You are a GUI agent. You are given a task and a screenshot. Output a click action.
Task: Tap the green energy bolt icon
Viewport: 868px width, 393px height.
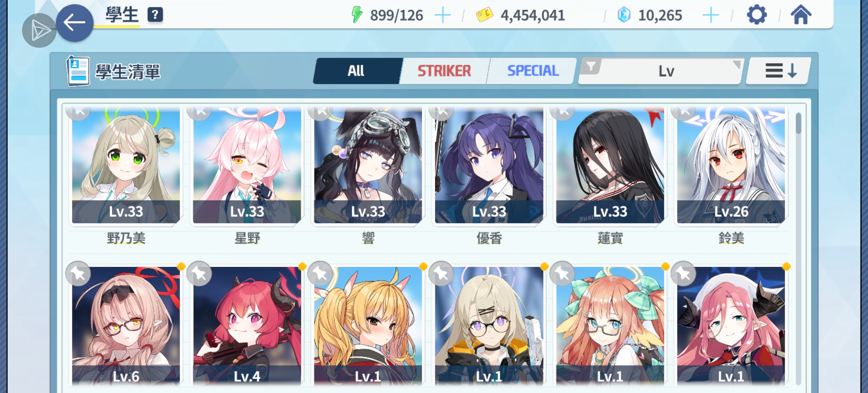[x=357, y=15]
